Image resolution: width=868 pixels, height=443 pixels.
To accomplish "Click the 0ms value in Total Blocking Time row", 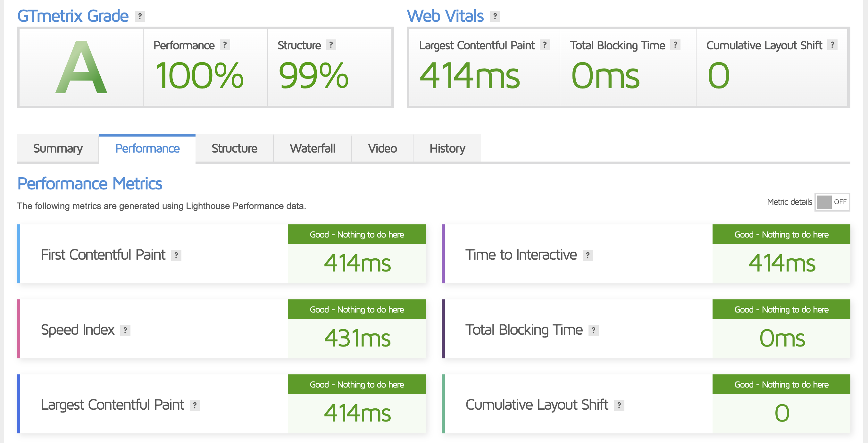I will (x=782, y=338).
